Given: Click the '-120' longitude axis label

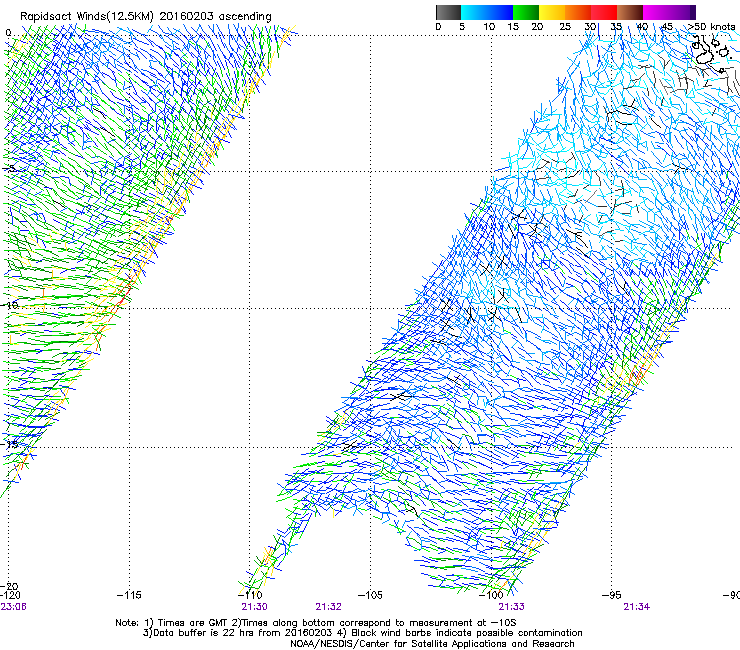Looking at the screenshot, I should click(10, 595).
